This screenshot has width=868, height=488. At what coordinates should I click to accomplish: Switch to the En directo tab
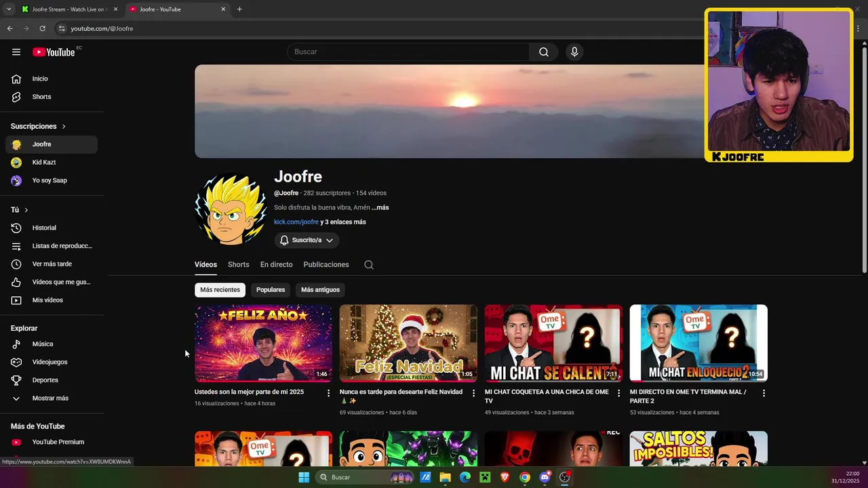[277, 265]
